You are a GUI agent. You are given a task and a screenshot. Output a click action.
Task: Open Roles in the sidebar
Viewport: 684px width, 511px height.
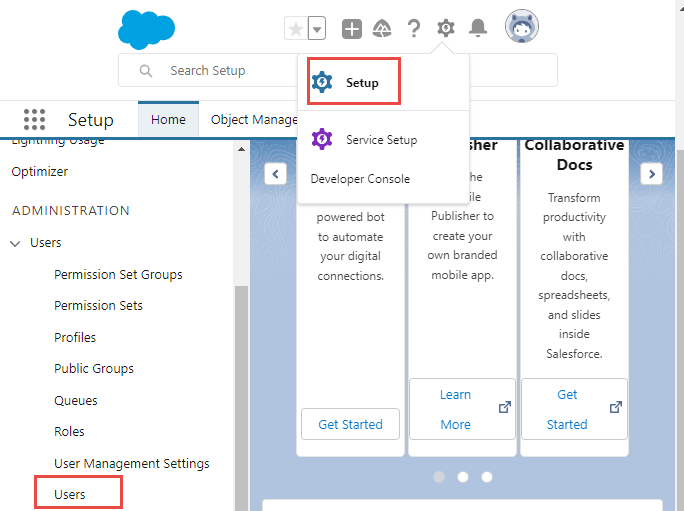click(x=69, y=432)
